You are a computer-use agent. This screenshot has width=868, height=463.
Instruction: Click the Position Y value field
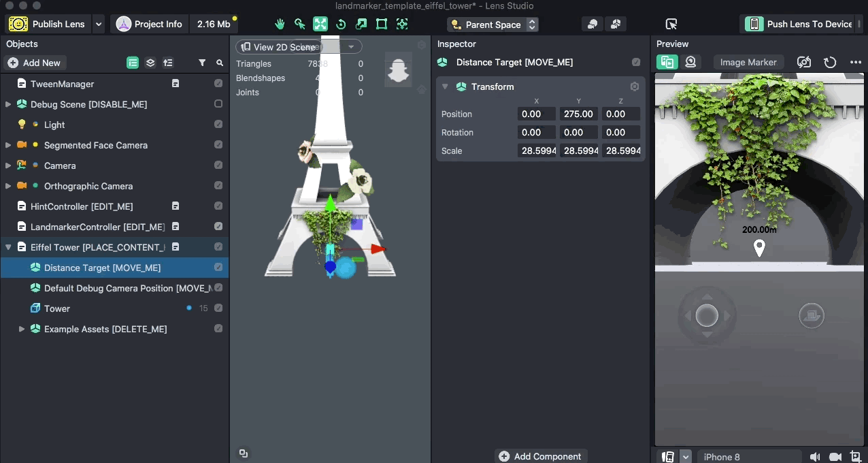click(x=578, y=114)
